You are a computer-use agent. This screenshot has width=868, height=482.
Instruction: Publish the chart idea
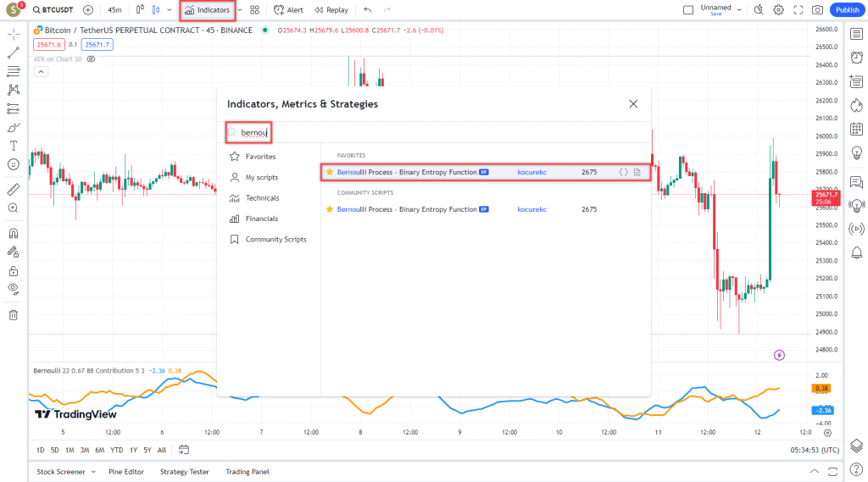pos(847,10)
